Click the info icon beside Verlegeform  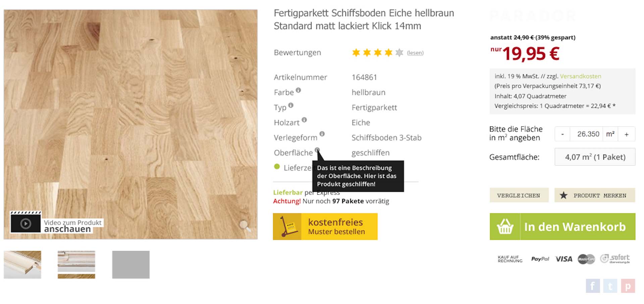coord(322,134)
